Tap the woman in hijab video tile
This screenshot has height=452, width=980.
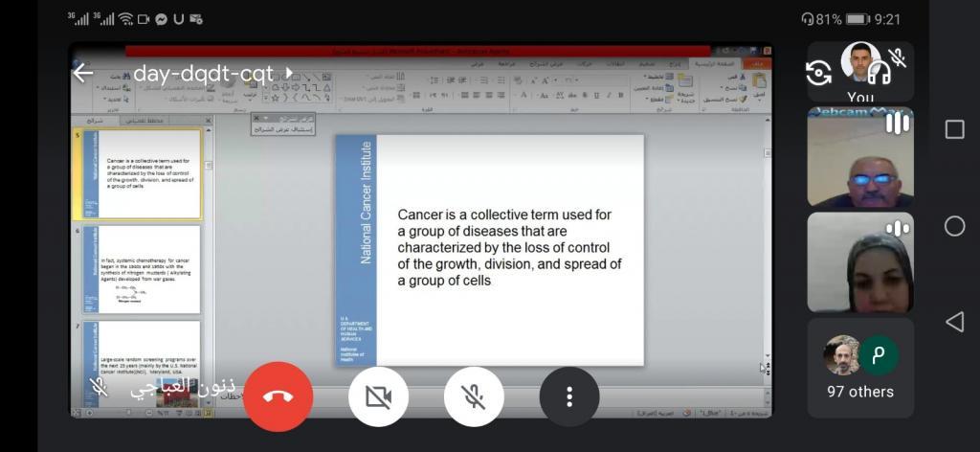click(x=859, y=263)
